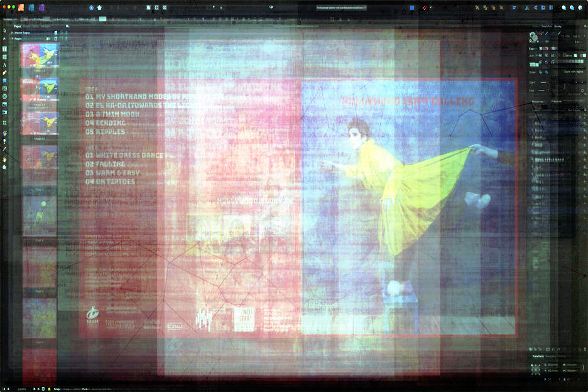Switch to the Swatches tab
Viewport: 588px width, 392px height.
(x=547, y=26)
